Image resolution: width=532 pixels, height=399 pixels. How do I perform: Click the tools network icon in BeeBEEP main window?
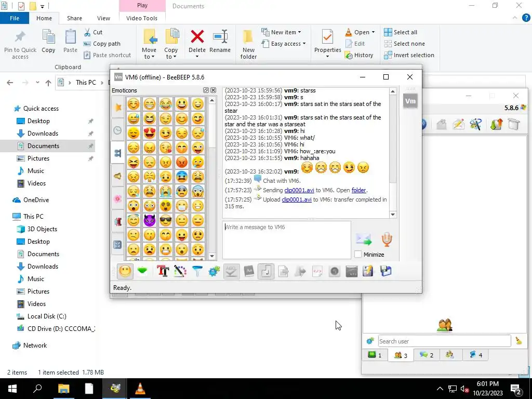point(476,124)
